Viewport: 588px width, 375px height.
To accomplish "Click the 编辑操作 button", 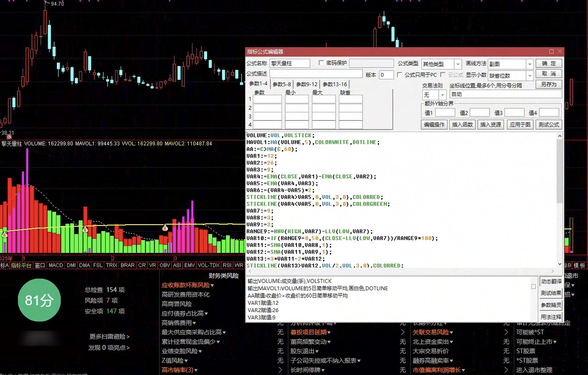I will (434, 125).
